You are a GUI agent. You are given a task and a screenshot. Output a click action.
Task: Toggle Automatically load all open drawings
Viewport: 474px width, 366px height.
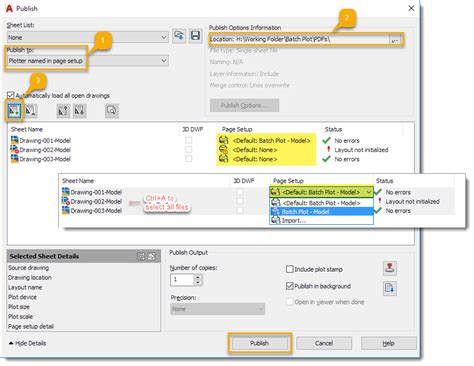coord(11,95)
